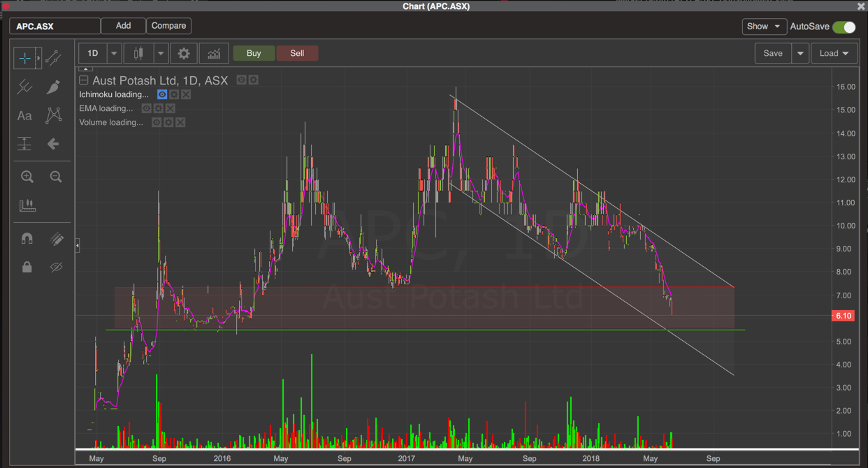
Task: Collapse the Aust Potash Ltd legend
Action: (x=84, y=80)
